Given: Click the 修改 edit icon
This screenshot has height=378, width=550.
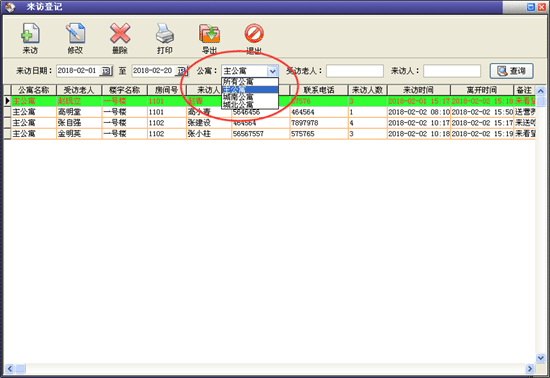Looking at the screenshot, I should click(x=75, y=34).
